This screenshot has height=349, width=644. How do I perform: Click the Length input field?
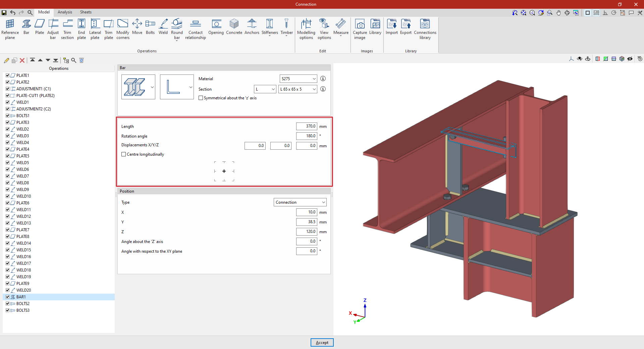coord(306,127)
